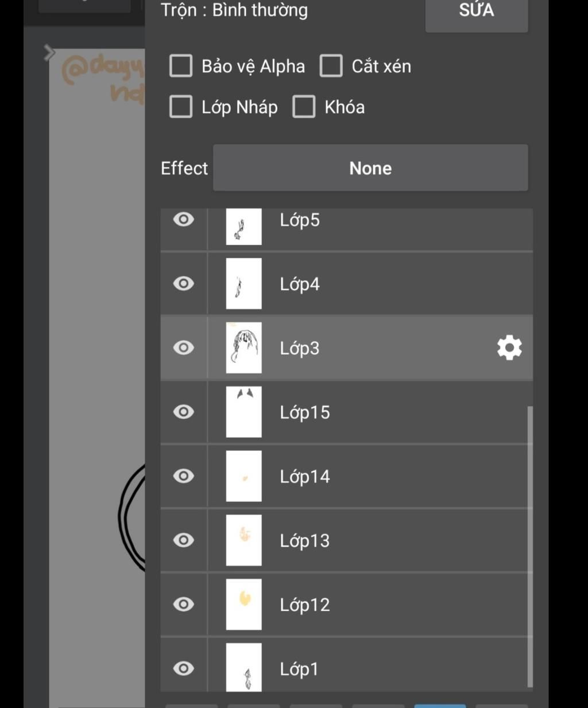Open the Effect None dropdown

(370, 168)
